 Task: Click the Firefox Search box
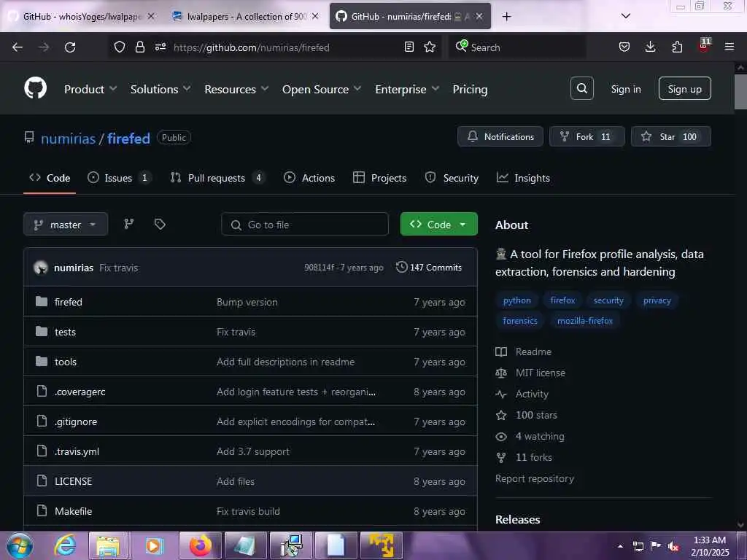click(517, 47)
